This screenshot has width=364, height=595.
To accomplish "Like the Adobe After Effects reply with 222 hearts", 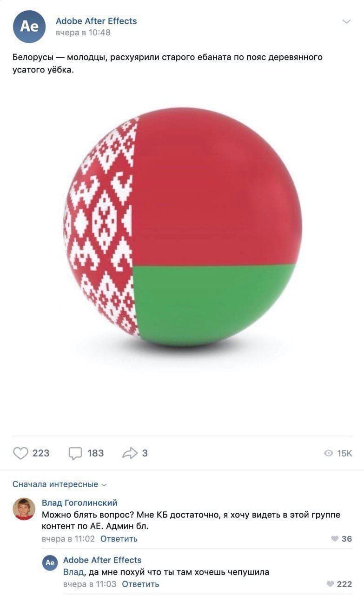I will (x=330, y=584).
